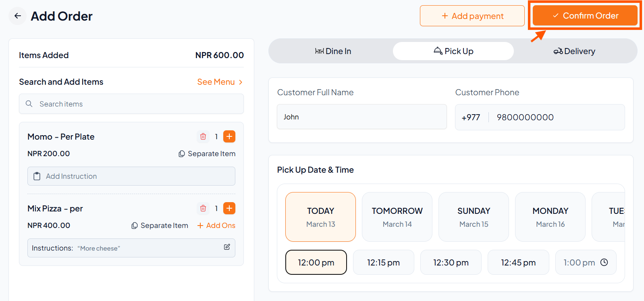Click Add Instruction field for Momo
Screen dimensions: 644x301
click(x=131, y=176)
